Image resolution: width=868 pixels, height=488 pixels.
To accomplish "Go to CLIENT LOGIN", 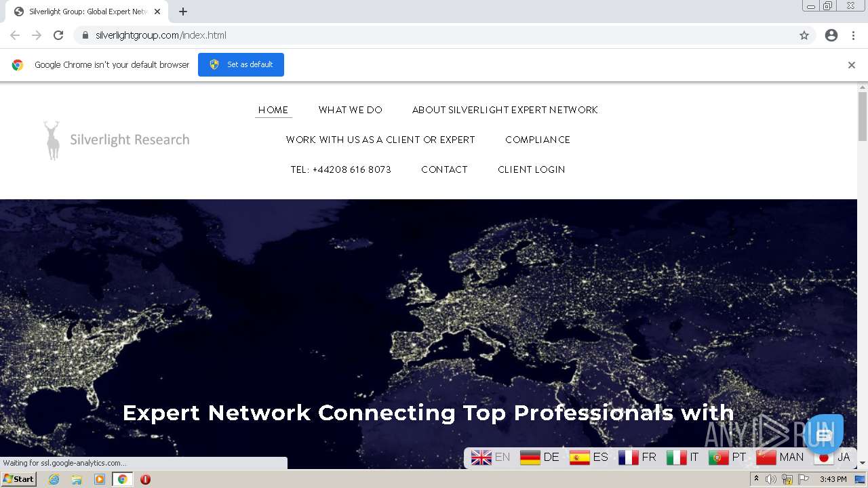I will [x=532, y=169].
